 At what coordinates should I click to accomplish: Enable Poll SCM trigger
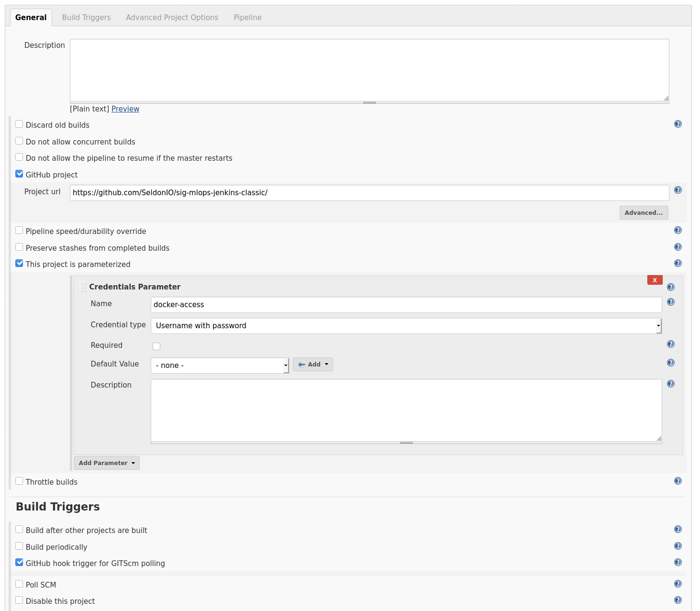19,583
